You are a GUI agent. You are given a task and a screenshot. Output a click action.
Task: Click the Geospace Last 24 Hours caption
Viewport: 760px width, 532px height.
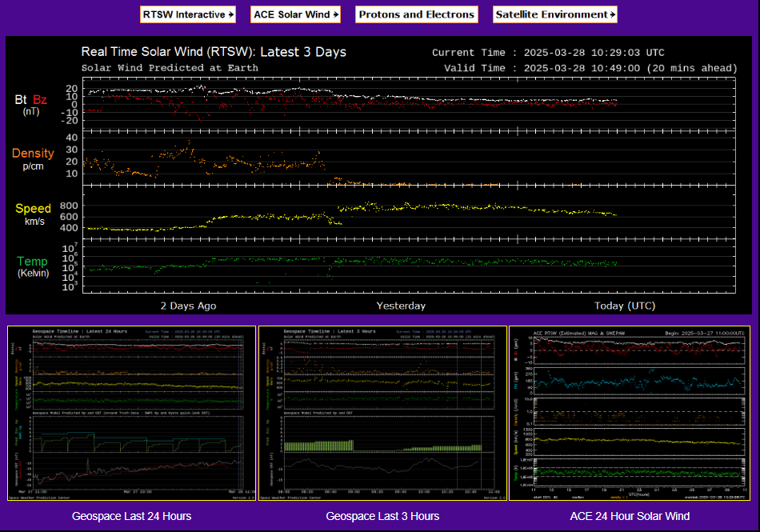tap(131, 517)
